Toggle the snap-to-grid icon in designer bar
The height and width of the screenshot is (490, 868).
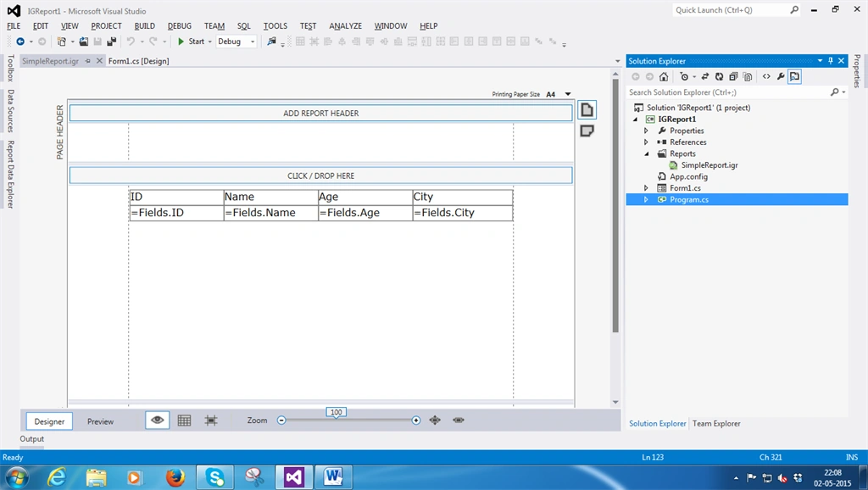(x=211, y=420)
